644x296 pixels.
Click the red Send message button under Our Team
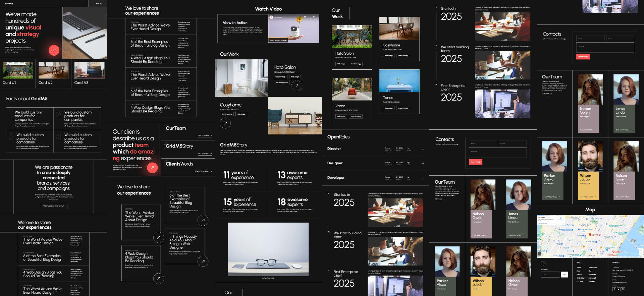click(x=475, y=162)
